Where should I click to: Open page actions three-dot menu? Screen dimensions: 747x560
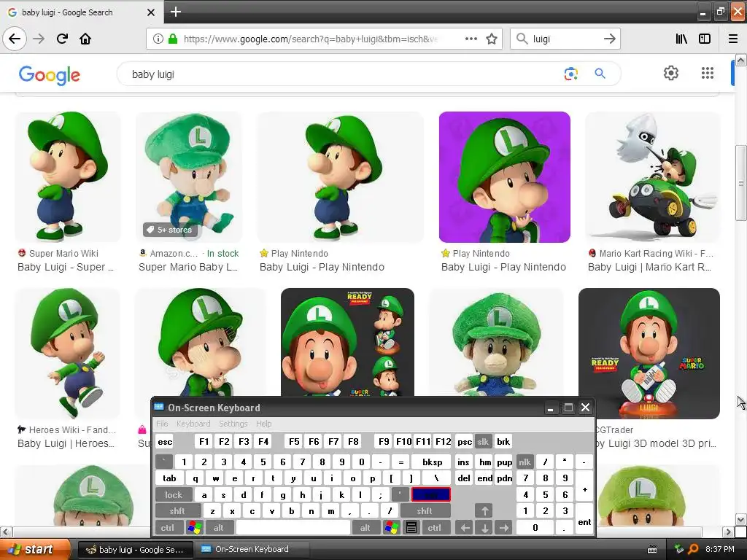point(471,39)
